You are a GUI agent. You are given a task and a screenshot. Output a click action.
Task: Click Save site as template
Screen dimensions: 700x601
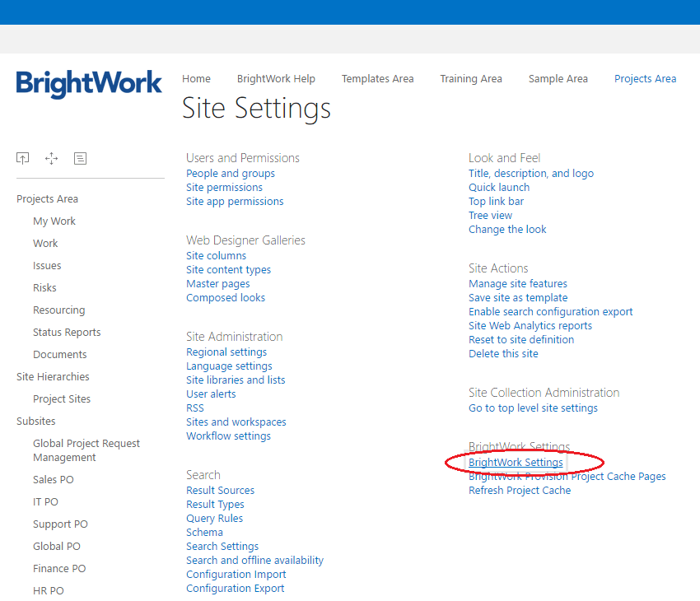pyautogui.click(x=518, y=297)
